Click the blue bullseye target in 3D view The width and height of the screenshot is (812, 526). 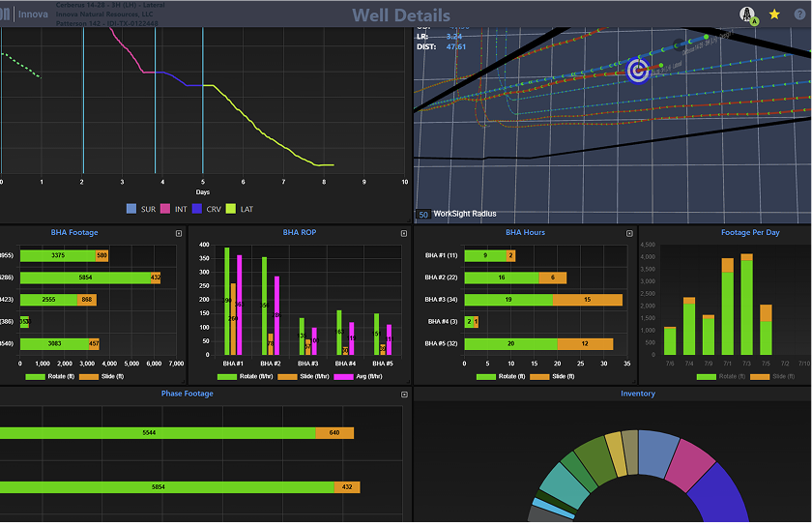coord(637,70)
